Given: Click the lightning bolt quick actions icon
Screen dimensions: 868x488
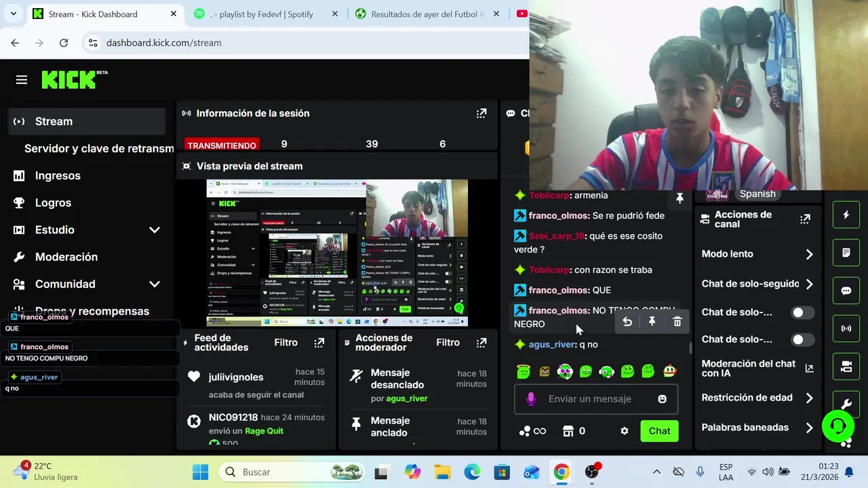Looking at the screenshot, I should click(846, 216).
